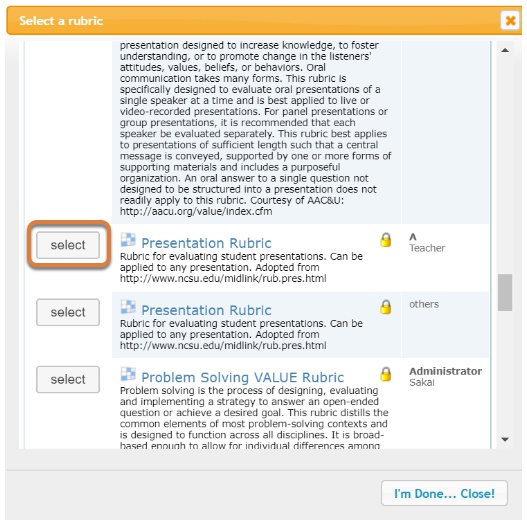Click lock icon for Problem Solving VALUE Rubric
The image size is (527, 525).
point(386,374)
